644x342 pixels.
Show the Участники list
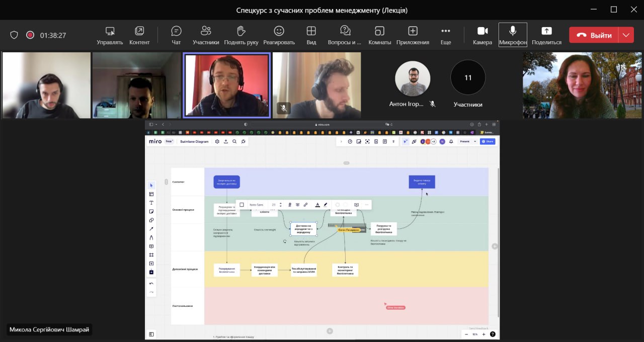[x=205, y=35]
